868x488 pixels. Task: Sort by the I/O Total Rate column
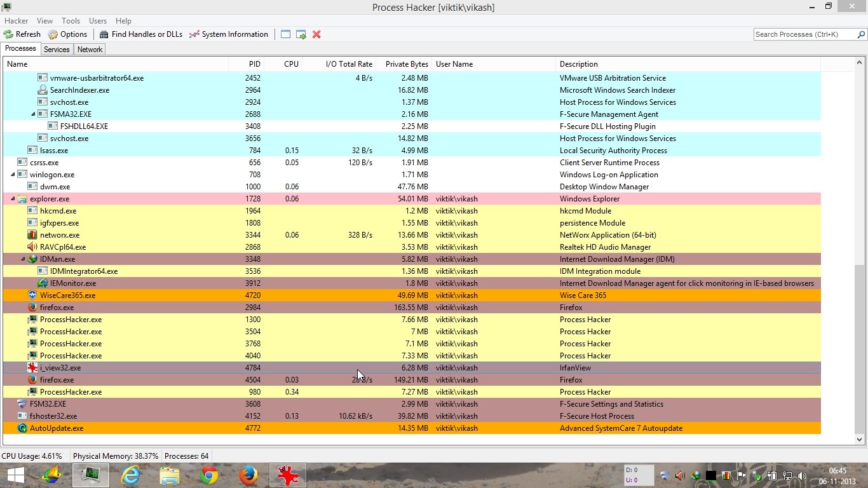point(339,64)
